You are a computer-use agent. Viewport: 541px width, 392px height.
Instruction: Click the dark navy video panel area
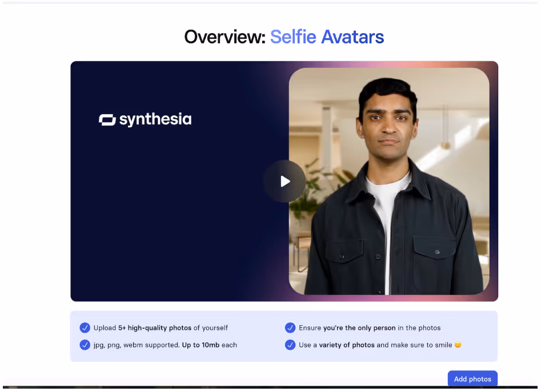(166, 207)
